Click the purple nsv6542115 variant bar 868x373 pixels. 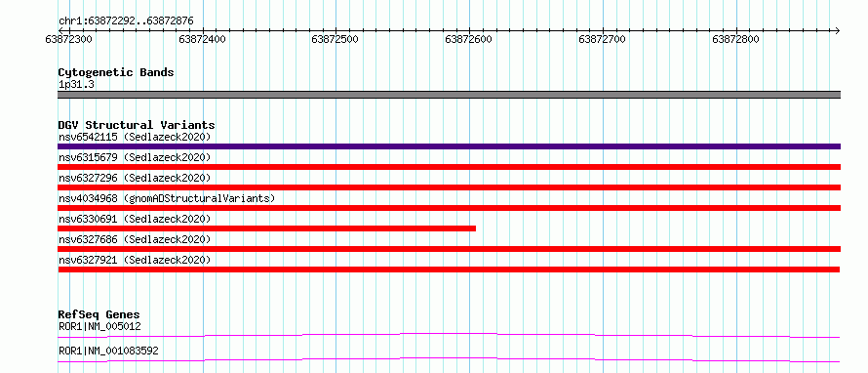tap(449, 146)
